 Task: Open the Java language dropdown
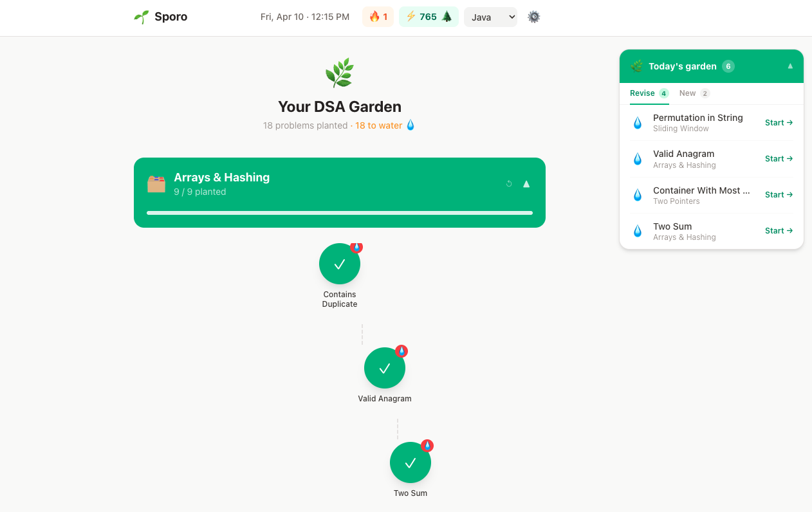point(490,17)
